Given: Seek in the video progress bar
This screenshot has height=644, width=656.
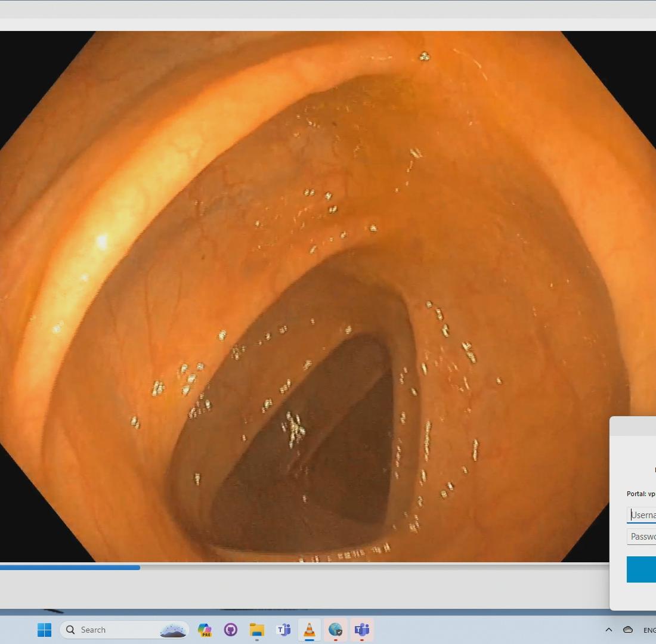Looking at the screenshot, I should (x=305, y=568).
